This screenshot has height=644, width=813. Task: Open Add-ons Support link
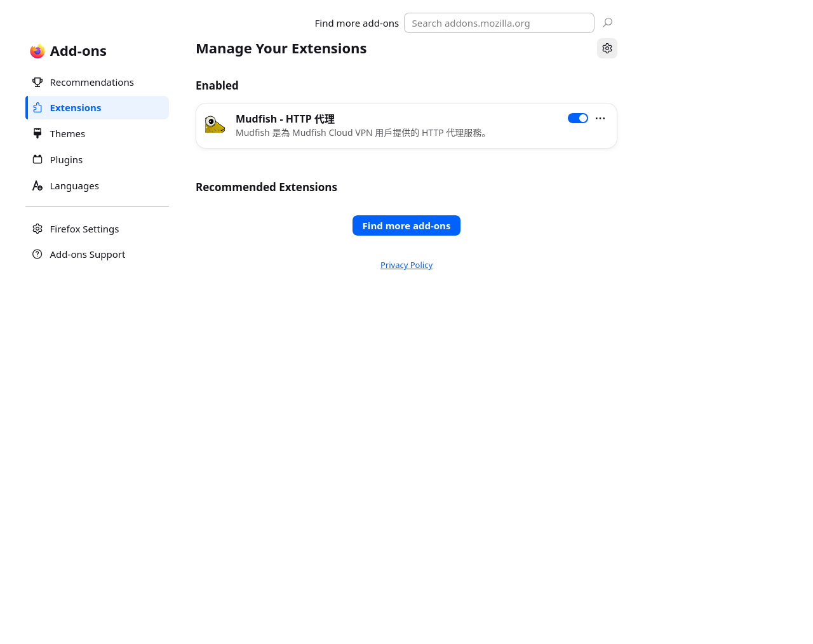97,254
